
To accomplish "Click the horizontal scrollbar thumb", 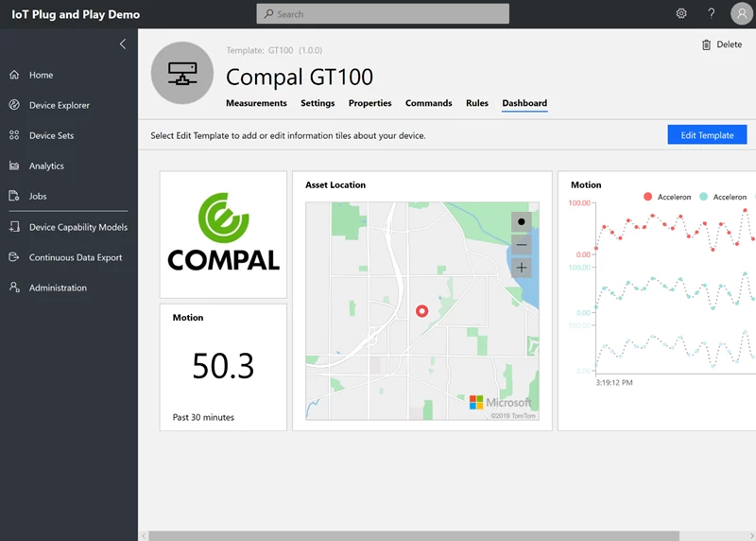I will pos(414,535).
